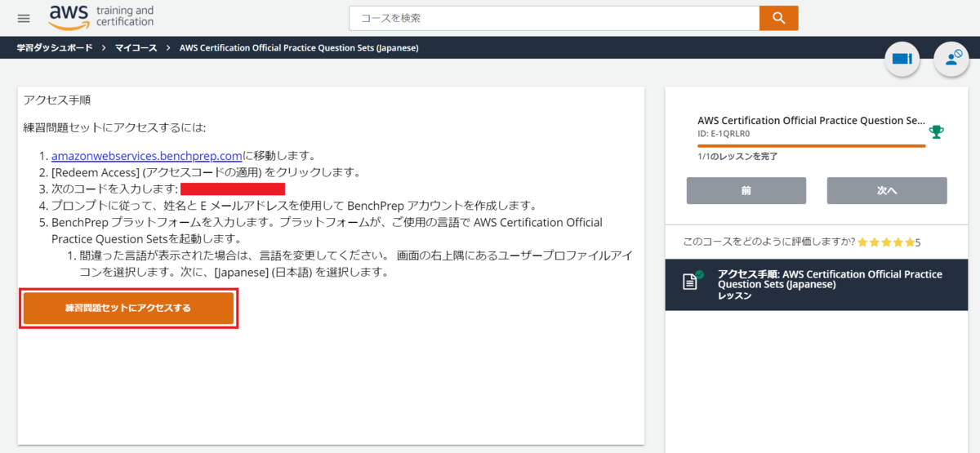Screen dimensions: 980x453
Task: Open the マイコース breadcrumb link
Action: [136, 48]
